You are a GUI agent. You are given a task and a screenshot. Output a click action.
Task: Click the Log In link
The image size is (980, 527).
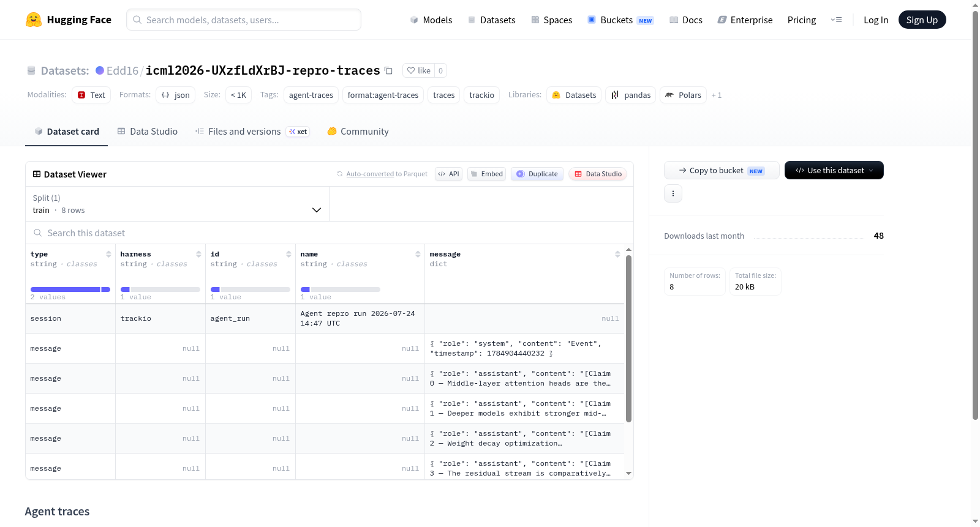click(x=876, y=20)
